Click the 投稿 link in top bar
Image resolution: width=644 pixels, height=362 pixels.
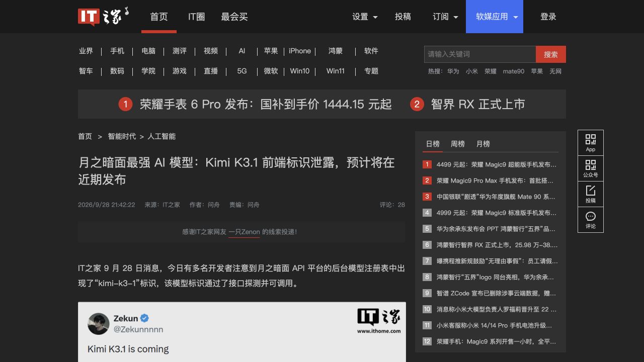click(403, 17)
